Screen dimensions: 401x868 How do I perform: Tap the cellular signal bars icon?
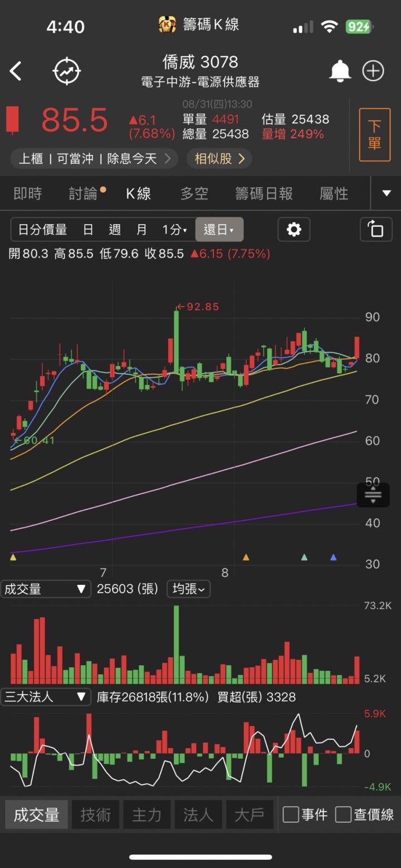point(303,27)
